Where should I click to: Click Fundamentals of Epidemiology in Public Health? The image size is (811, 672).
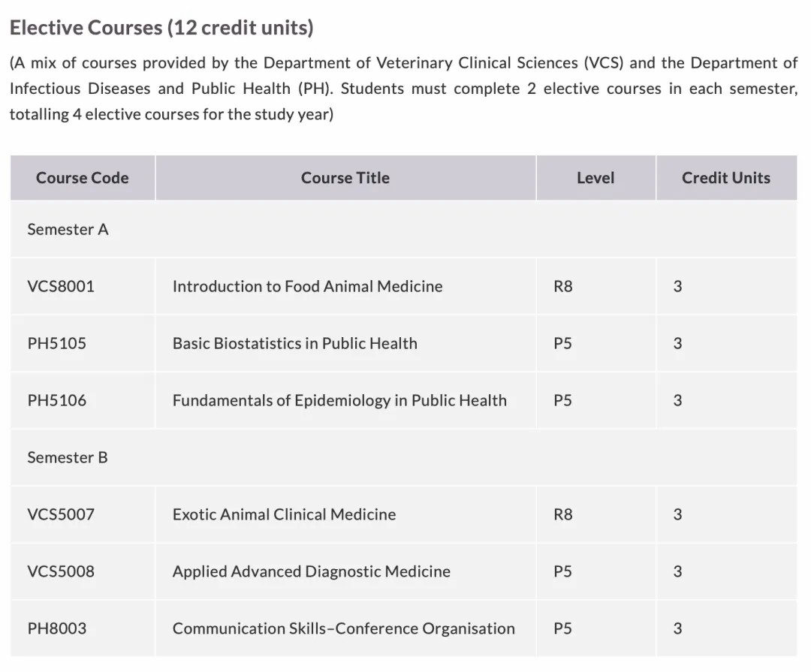(x=339, y=400)
